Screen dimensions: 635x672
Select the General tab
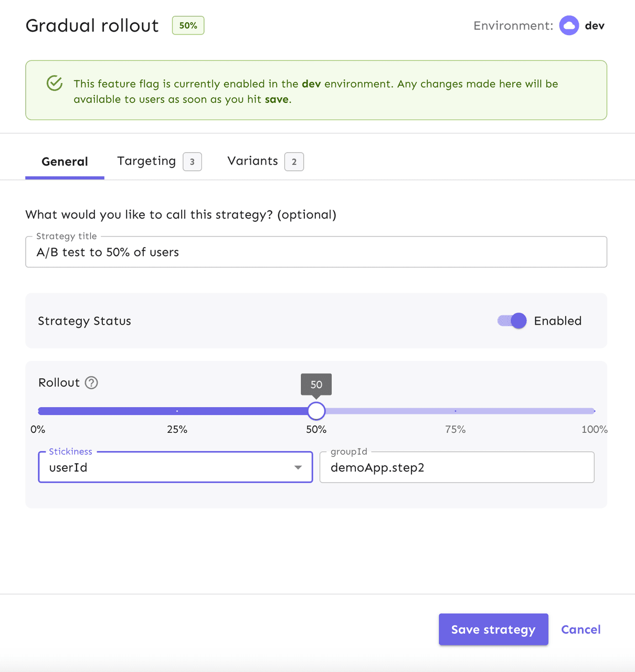click(x=65, y=162)
